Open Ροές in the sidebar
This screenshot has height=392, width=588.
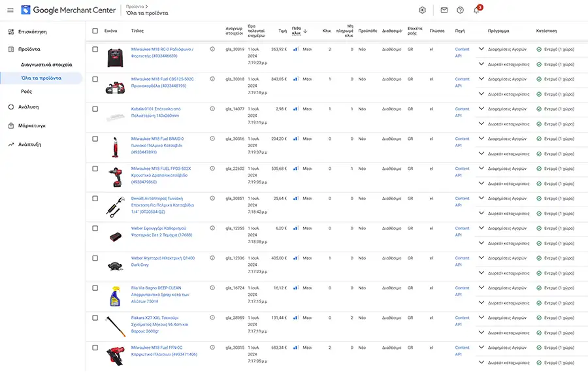coord(26,91)
